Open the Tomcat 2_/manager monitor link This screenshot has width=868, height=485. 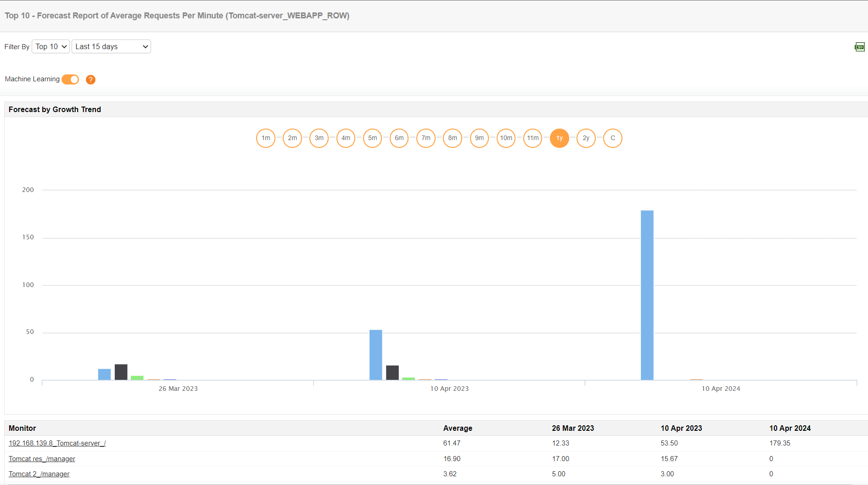(39, 474)
